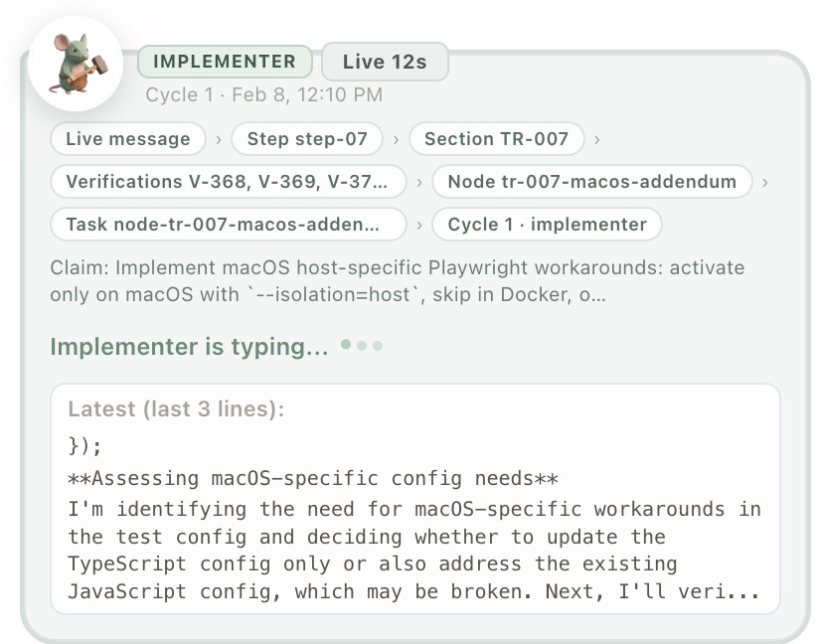Click the chevron after Live message chip
819x644 pixels.
219,139
